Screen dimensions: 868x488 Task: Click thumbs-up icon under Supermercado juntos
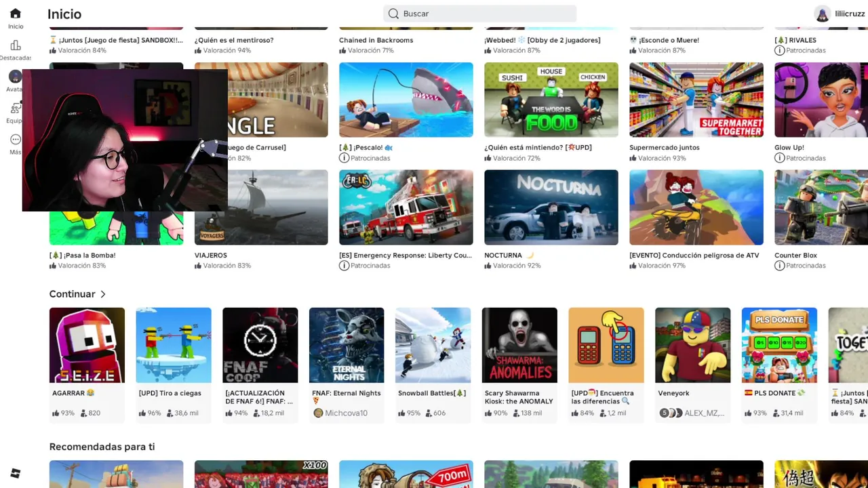pos(633,158)
